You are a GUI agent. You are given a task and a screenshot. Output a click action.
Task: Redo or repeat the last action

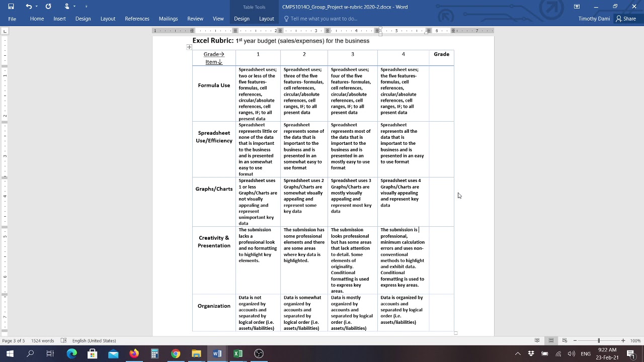click(x=48, y=7)
